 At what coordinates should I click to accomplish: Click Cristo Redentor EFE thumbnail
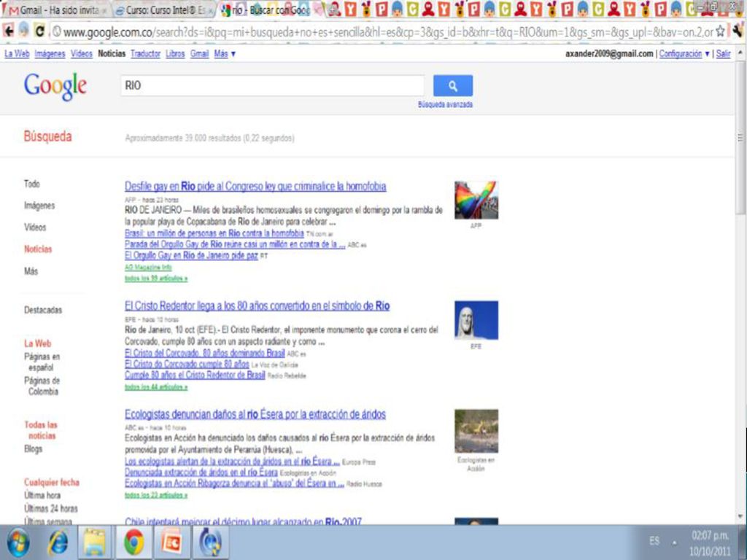[x=476, y=320]
